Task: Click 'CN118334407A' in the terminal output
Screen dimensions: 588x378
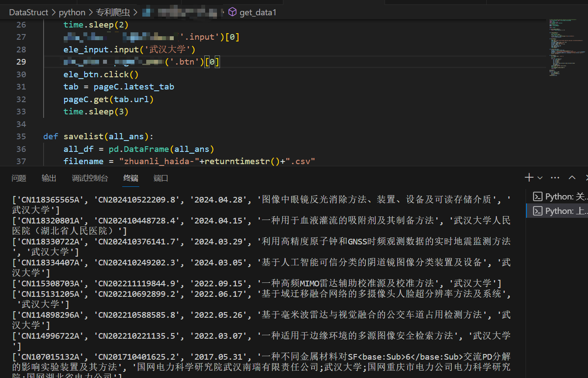Action: point(51,262)
